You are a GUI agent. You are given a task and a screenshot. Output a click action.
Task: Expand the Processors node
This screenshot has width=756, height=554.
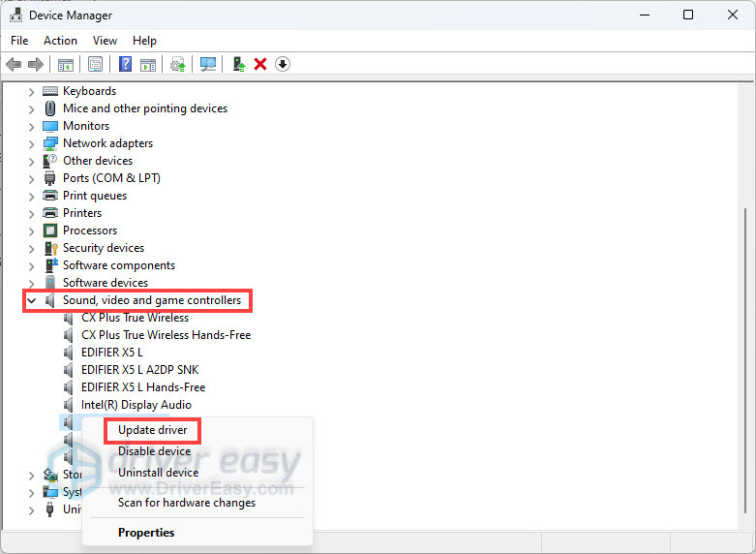[x=32, y=231]
